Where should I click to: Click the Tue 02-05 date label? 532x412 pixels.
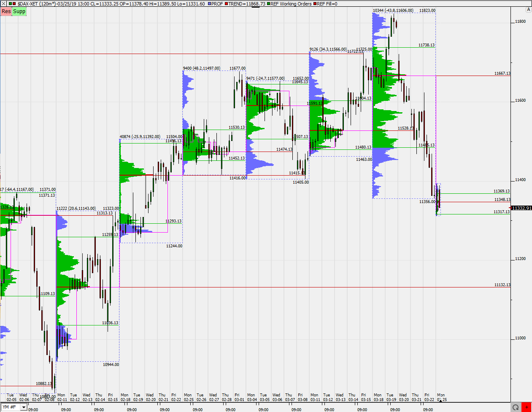click(11, 398)
